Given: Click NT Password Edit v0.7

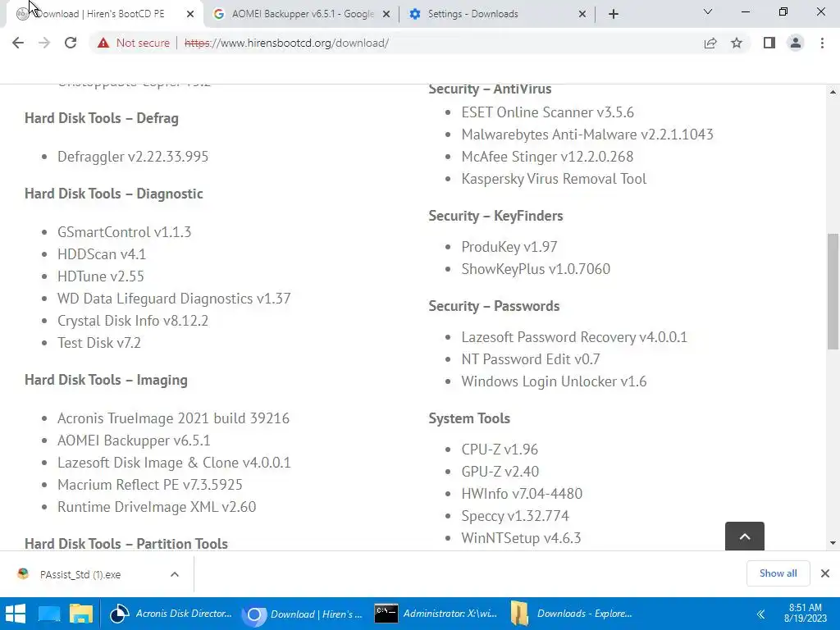Looking at the screenshot, I should tap(531, 359).
